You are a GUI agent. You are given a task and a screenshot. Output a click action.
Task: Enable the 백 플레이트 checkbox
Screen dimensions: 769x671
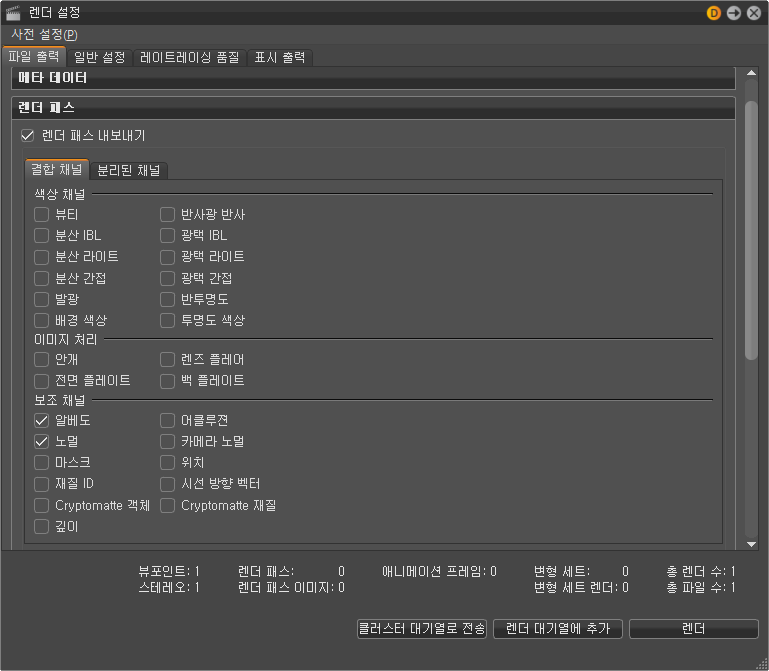pos(167,381)
